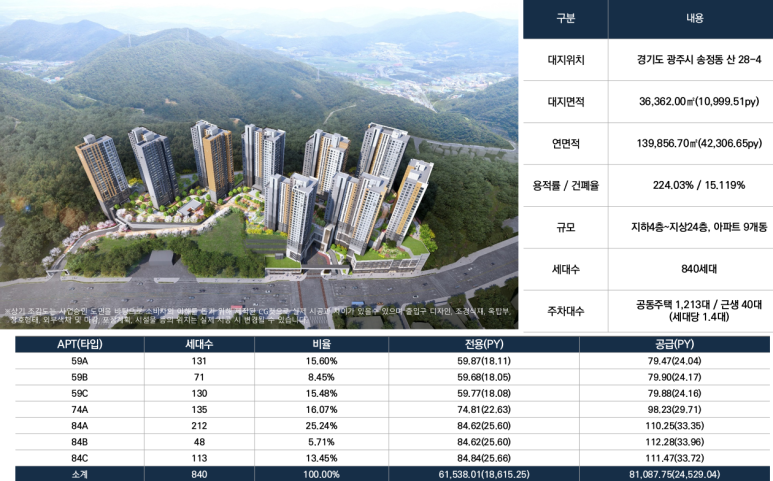Select household count 71 for 59B
This screenshot has width=773, height=481.
point(199,378)
